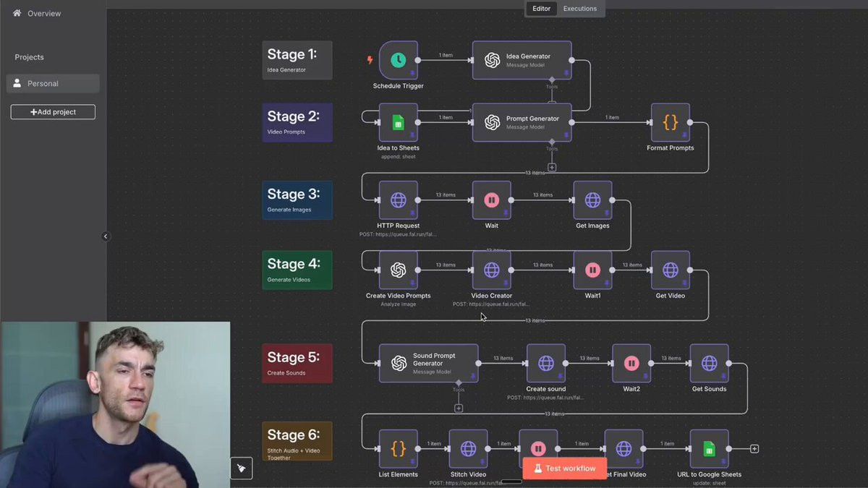Add node after URL to Google Sheets
The width and height of the screenshot is (868, 488).
(x=754, y=449)
